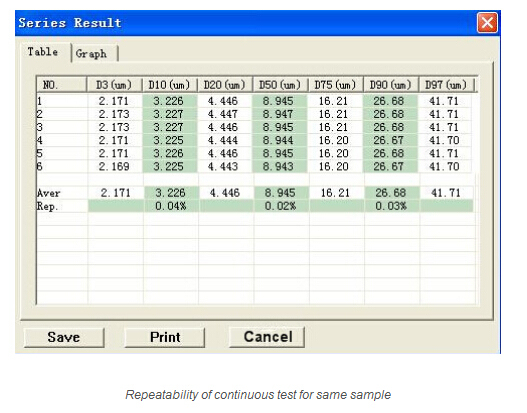527x413 pixels.
Task: Click the Save button
Action: [64, 337]
